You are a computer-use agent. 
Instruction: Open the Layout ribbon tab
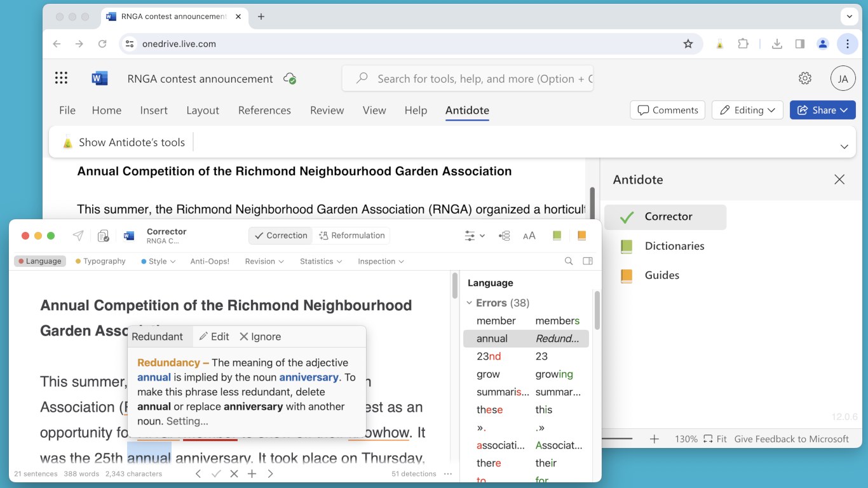[203, 110]
